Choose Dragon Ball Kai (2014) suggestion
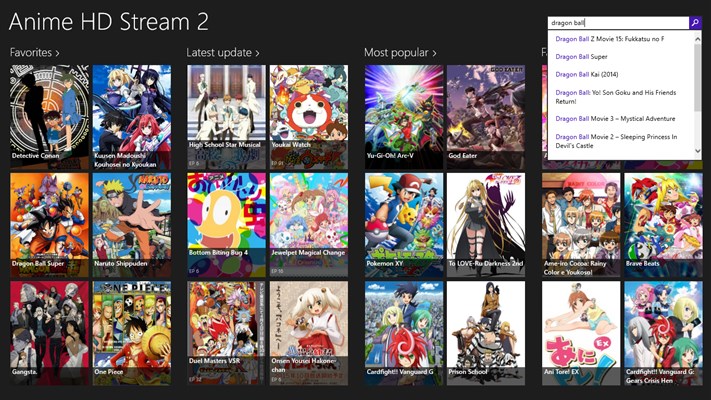The width and height of the screenshot is (711, 400). 587,74
